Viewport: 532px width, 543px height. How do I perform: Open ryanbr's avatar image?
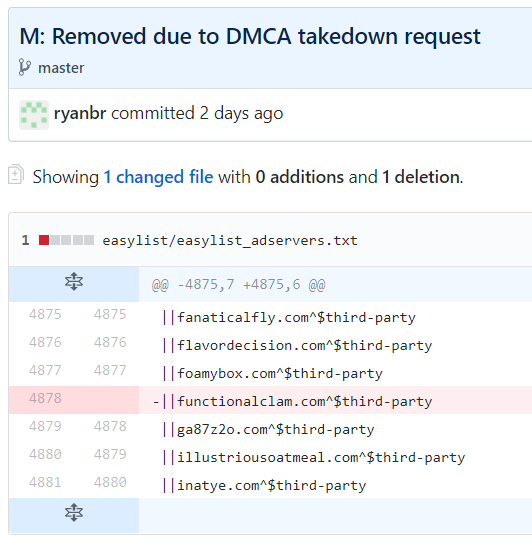(34, 115)
